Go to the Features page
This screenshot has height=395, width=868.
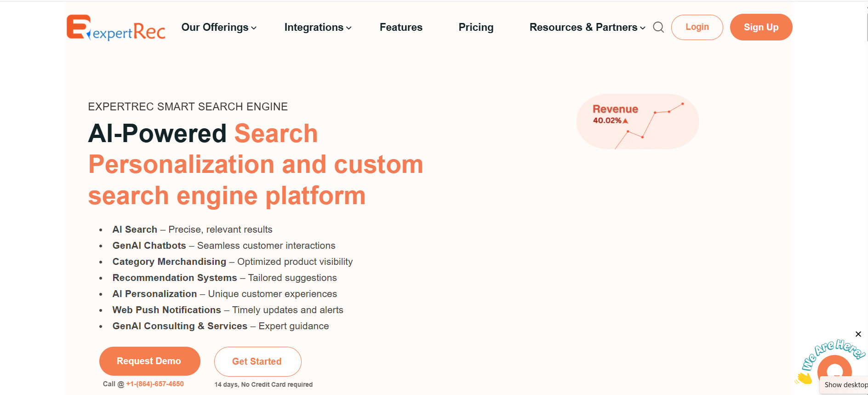pos(401,28)
